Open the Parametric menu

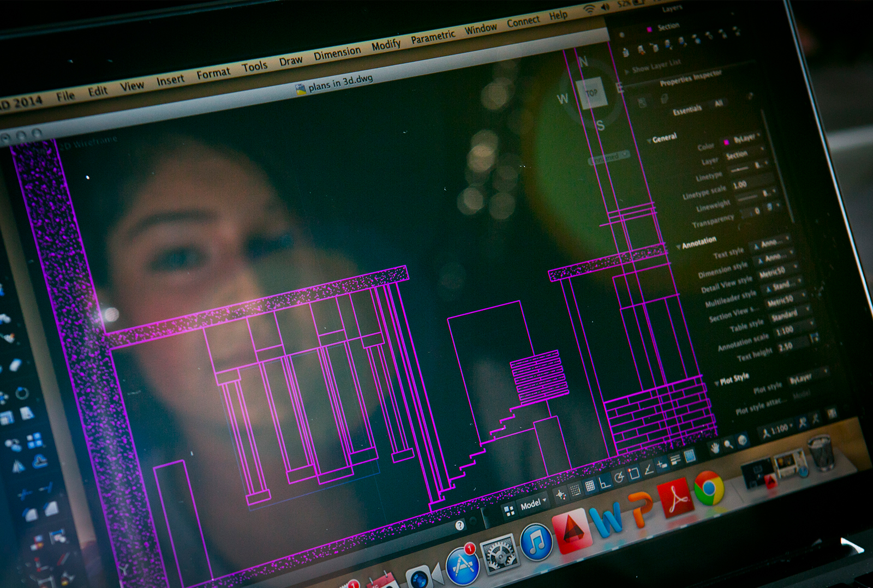click(433, 37)
